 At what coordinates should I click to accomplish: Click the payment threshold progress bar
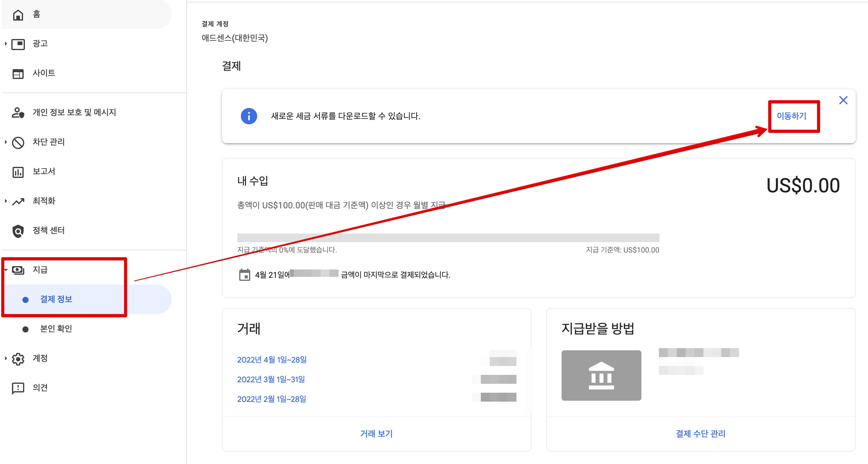[448, 238]
